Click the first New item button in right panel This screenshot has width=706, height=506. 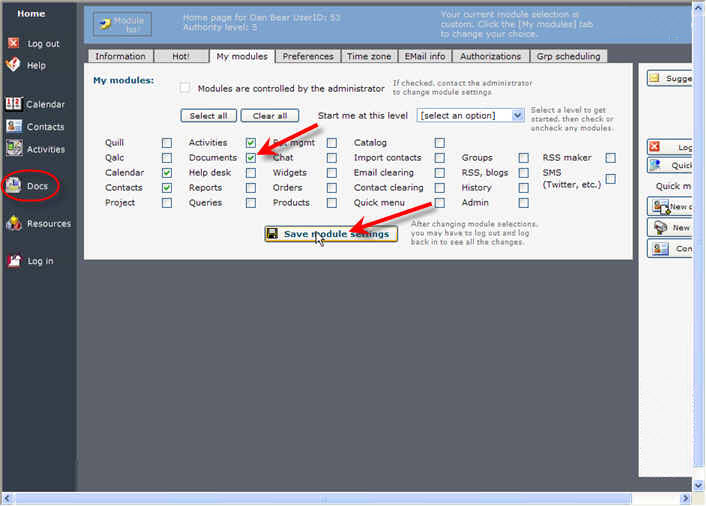click(669, 207)
